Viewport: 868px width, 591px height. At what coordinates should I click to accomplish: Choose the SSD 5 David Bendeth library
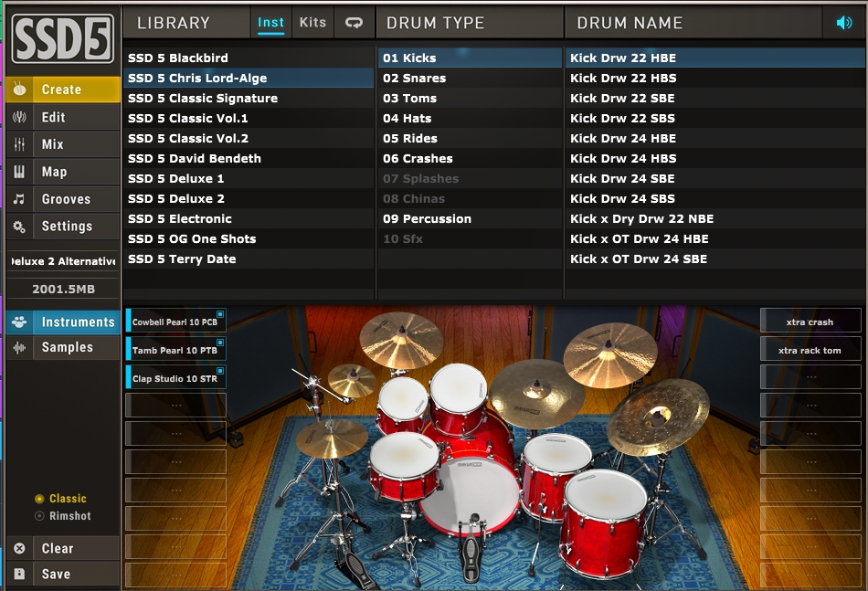tap(249, 158)
